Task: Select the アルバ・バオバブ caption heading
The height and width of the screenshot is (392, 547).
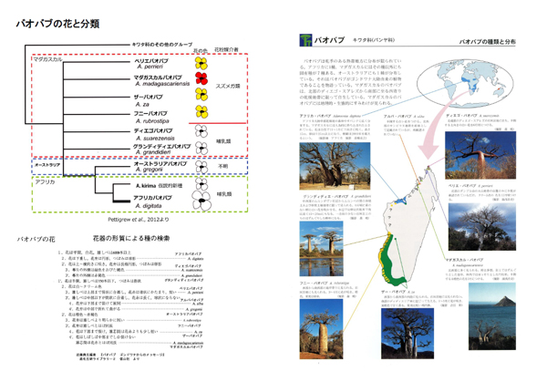Action: click(x=404, y=116)
